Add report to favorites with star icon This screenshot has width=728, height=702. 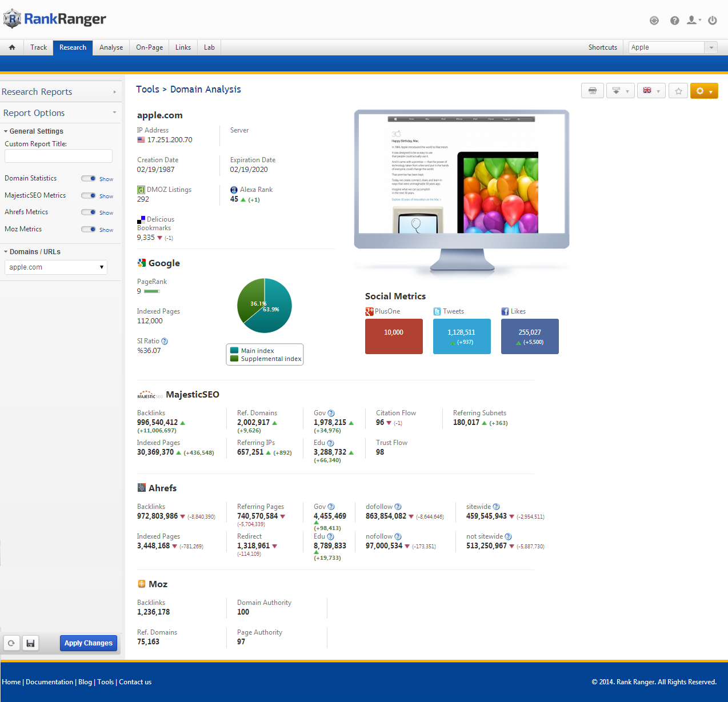(x=678, y=91)
